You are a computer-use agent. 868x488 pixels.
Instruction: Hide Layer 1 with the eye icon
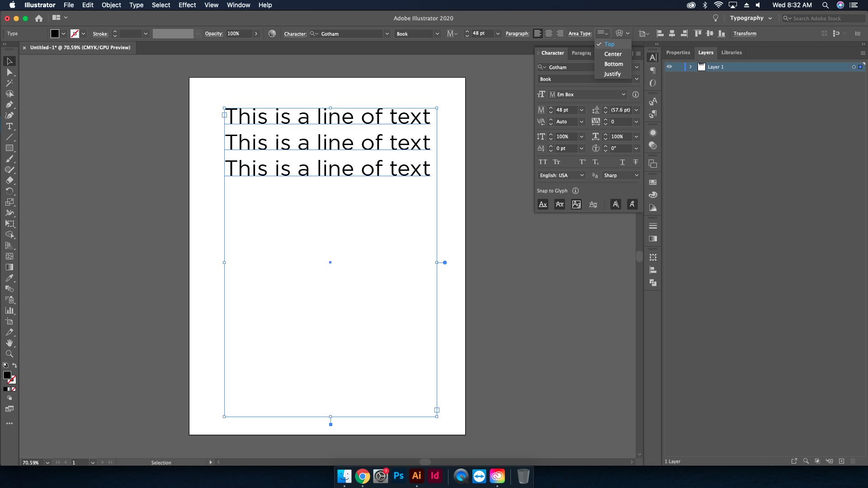pyautogui.click(x=669, y=67)
